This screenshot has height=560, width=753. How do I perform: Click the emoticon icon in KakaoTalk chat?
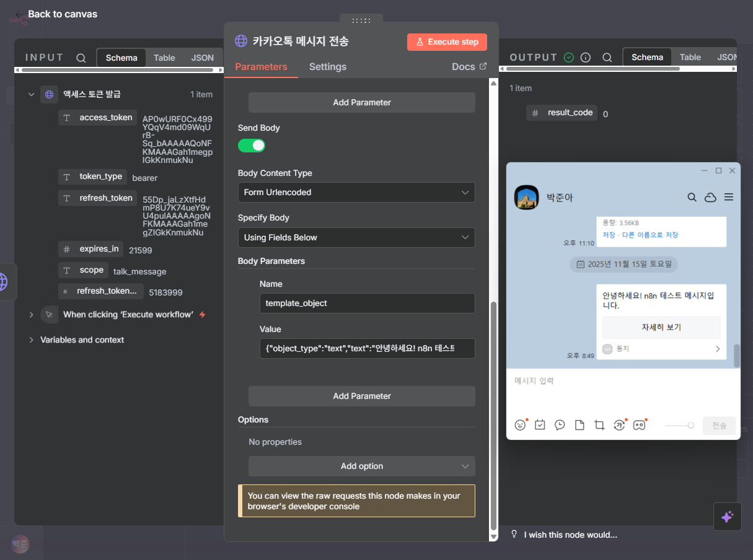(x=520, y=425)
